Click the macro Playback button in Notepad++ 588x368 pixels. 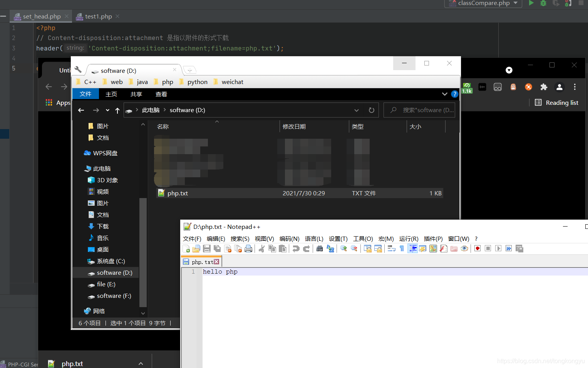coord(498,249)
